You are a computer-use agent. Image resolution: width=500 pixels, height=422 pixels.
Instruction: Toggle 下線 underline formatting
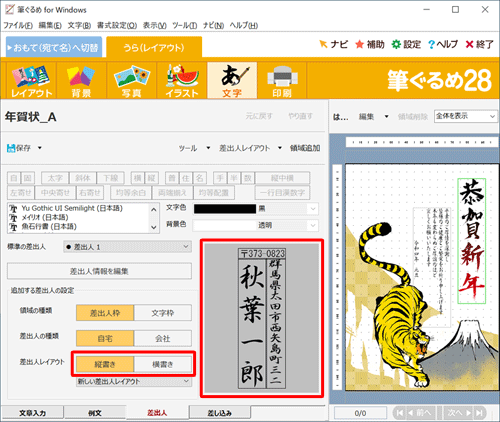pos(110,178)
